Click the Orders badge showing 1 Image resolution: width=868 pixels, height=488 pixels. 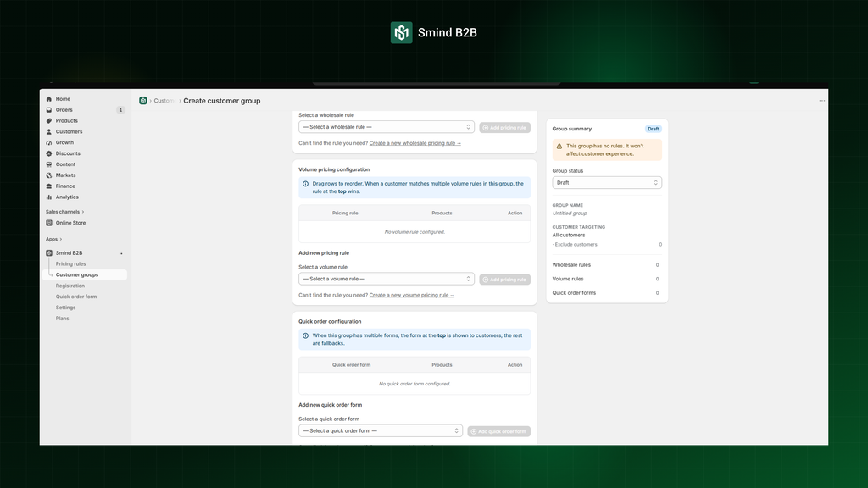[120, 110]
